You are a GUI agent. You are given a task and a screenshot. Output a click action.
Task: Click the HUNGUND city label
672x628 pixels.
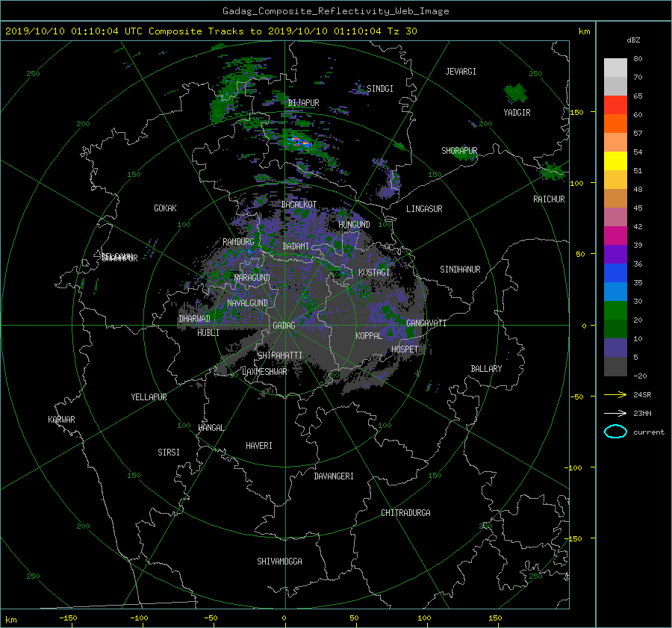point(354,225)
